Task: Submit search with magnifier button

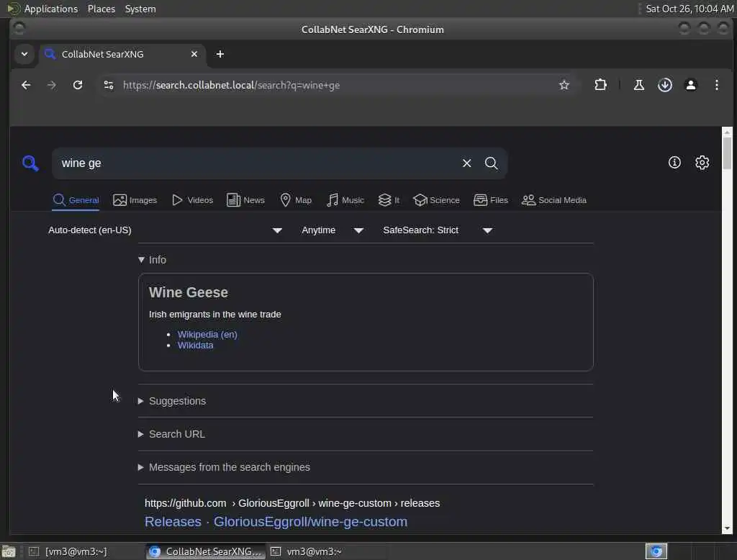Action: click(491, 163)
